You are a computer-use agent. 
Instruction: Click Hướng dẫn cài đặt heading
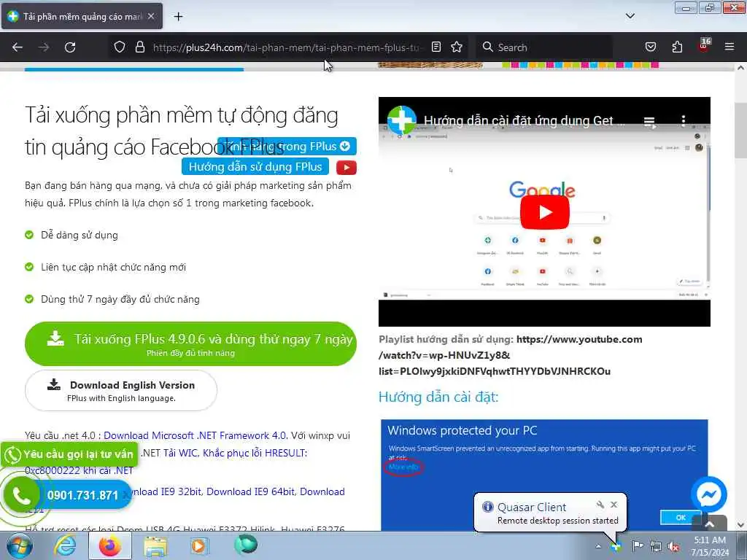438,397
